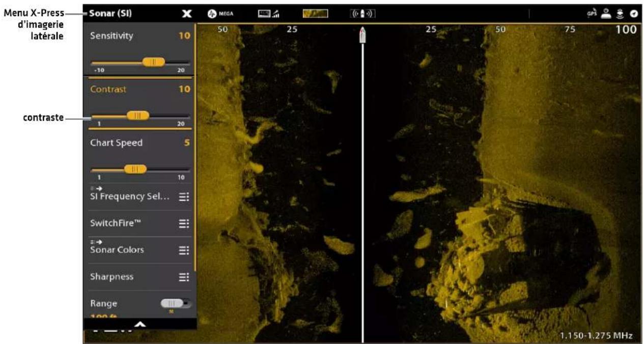The width and height of the screenshot is (644, 344).
Task: Tap the Chart Speed value 5
Action: pyautogui.click(x=187, y=143)
